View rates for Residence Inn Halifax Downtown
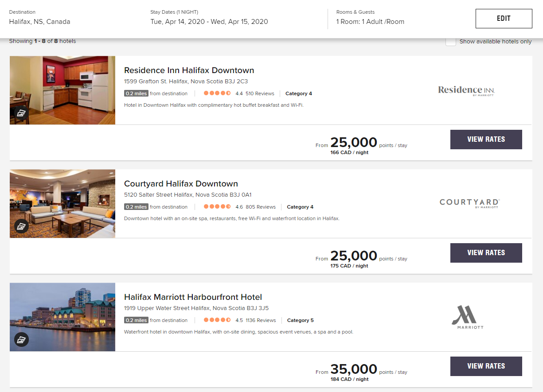Screen dimensions: 543x392 click(x=486, y=140)
